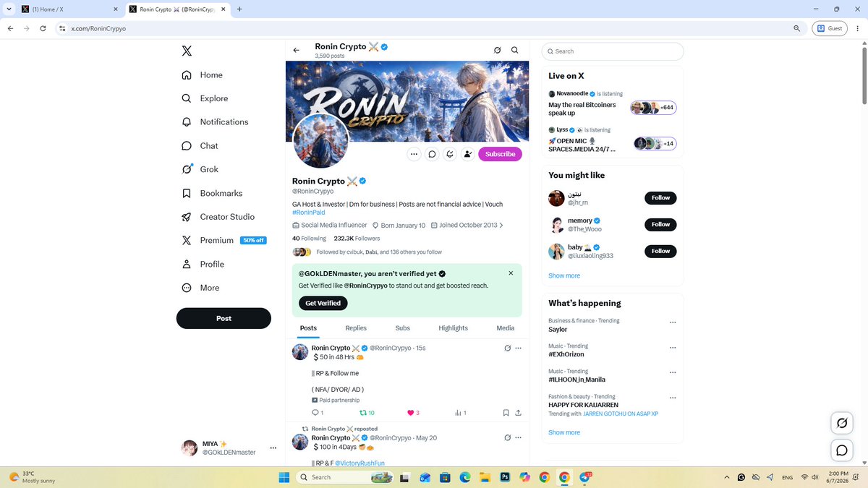Switch to the Highlights tab
Viewport: 868px width, 488px height.
pos(453,328)
